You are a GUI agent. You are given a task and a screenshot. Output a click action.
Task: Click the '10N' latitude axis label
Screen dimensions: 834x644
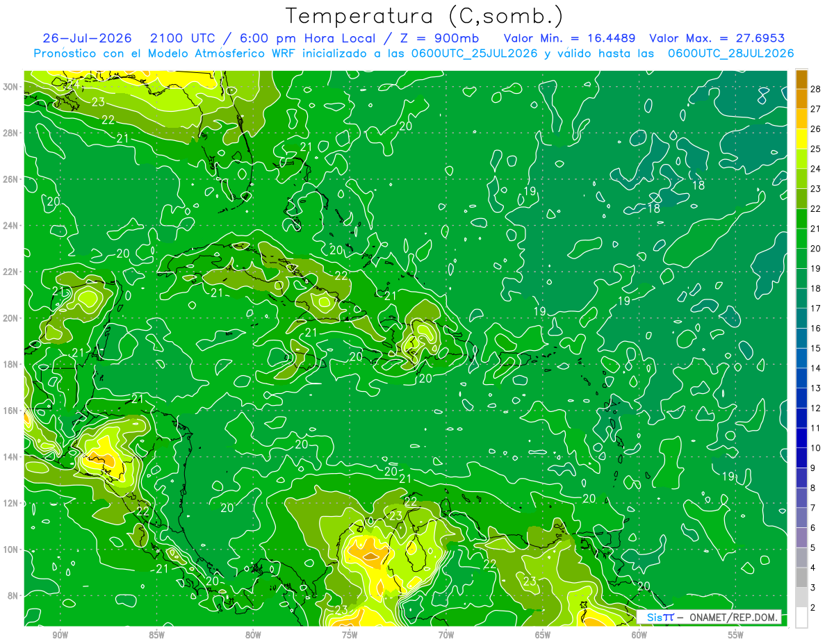tap(11, 550)
